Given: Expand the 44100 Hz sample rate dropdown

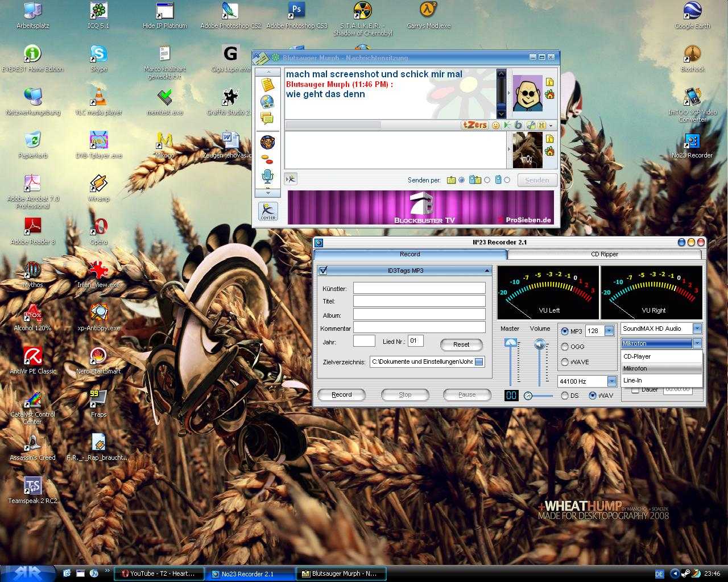Looking at the screenshot, I should click(611, 381).
